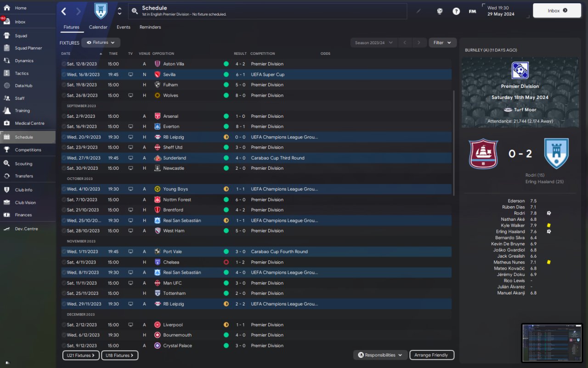Open U21 Fixtures
The height and width of the screenshot is (368, 588).
81,355
